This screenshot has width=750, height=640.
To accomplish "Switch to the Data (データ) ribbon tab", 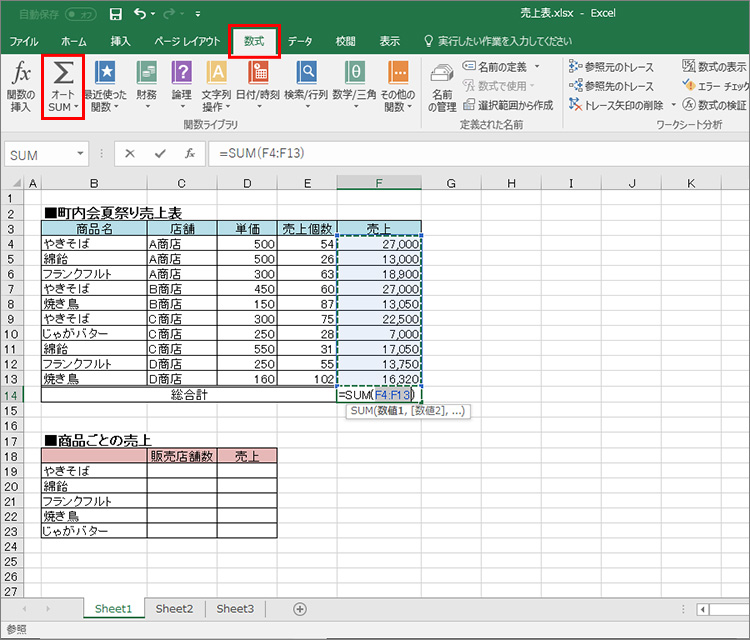I will [300, 41].
